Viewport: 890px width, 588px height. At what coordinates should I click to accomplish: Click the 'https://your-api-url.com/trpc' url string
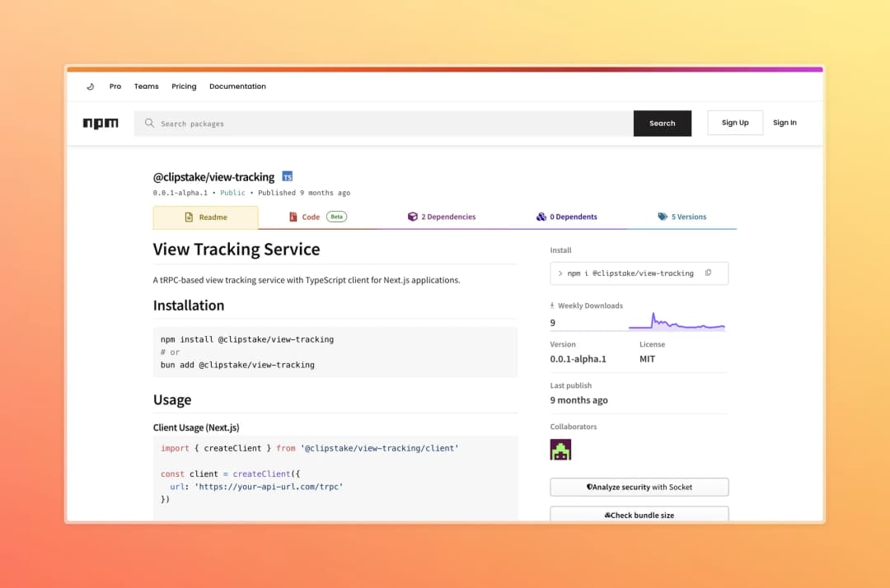pos(269,487)
